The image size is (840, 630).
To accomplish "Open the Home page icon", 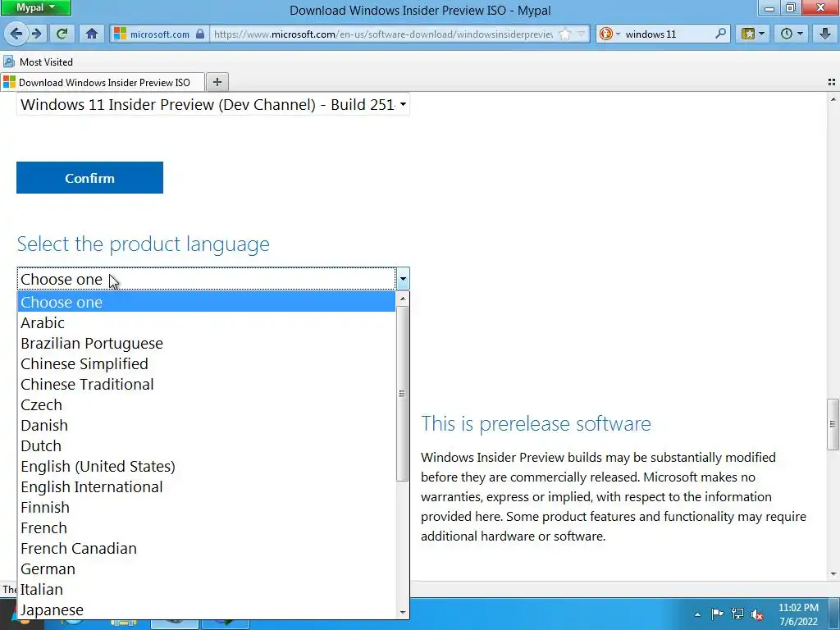I will (92, 34).
